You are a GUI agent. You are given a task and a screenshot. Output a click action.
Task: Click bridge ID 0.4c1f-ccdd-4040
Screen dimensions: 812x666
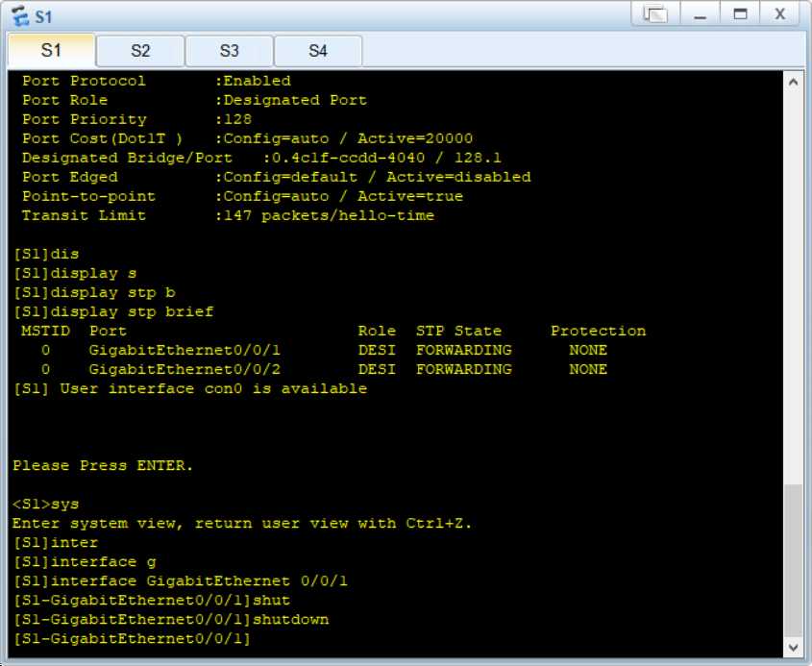(348, 158)
